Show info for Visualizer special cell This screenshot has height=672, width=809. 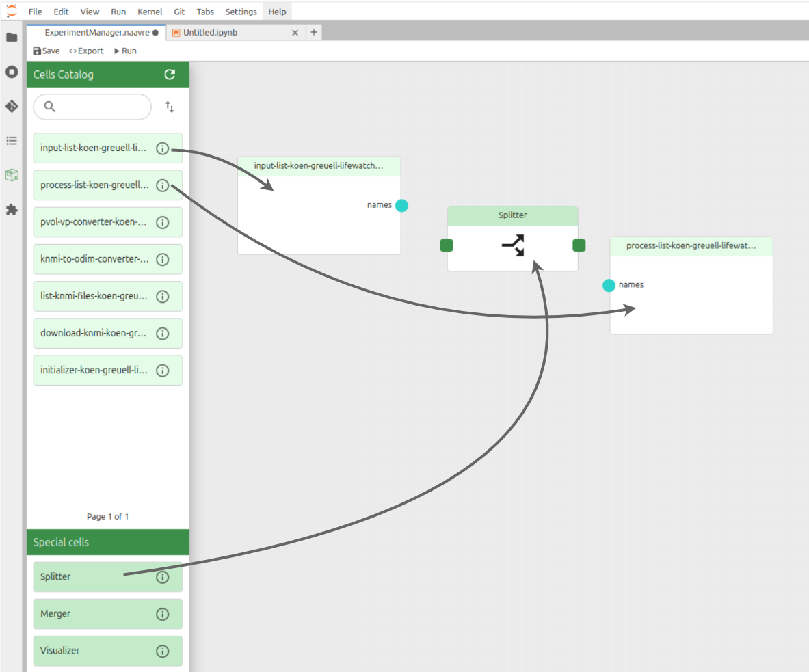(163, 651)
